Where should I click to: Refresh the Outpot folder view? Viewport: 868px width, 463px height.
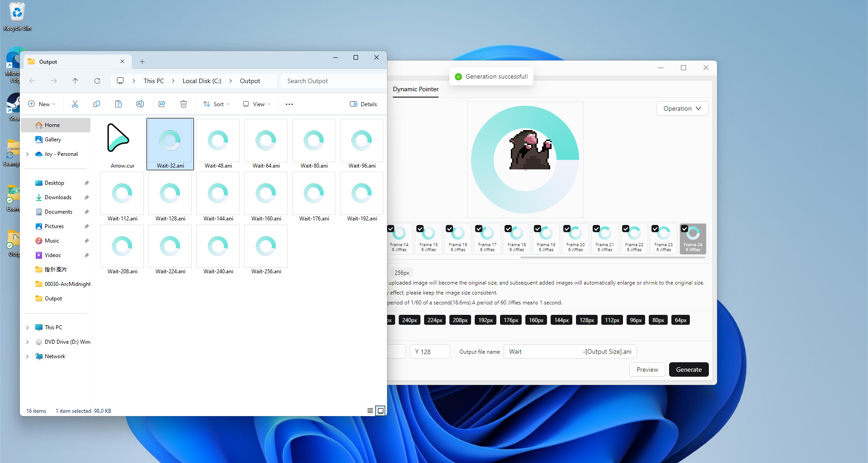[97, 81]
